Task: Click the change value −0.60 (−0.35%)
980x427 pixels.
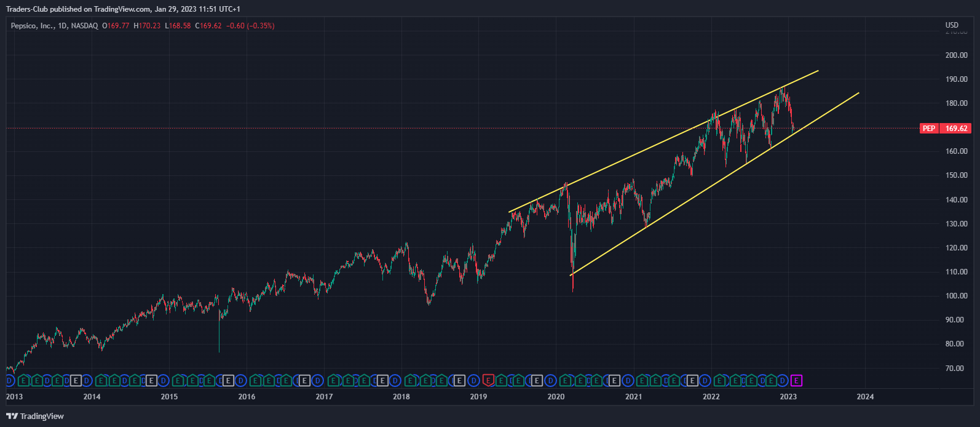Action: (250, 26)
